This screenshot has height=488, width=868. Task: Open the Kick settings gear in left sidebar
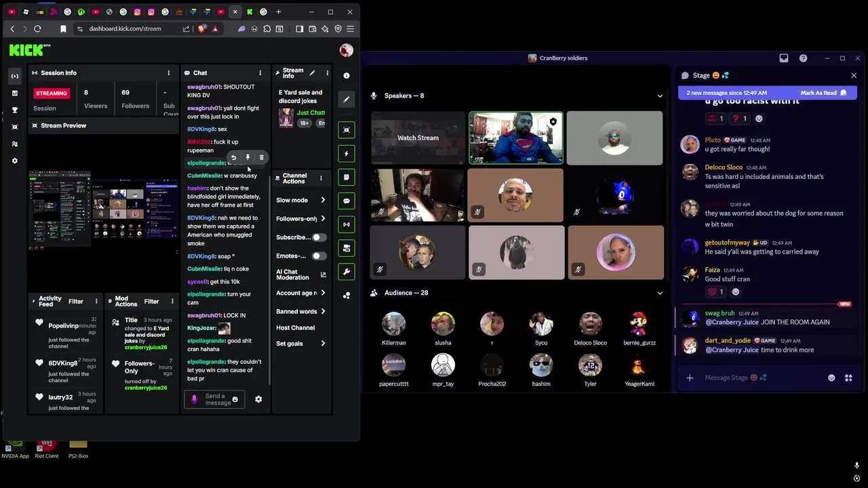click(15, 161)
